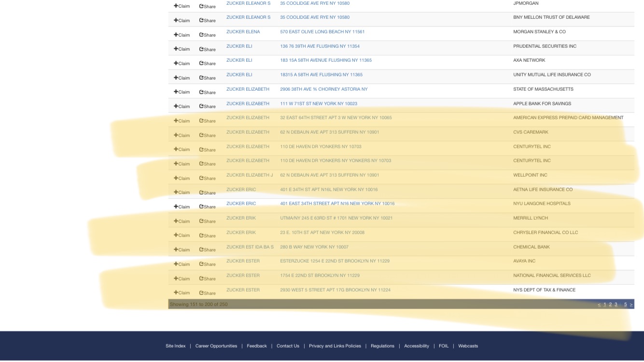644x362 pixels.
Task: Claim the Prudential Securities Inc row
Action: 182,49
